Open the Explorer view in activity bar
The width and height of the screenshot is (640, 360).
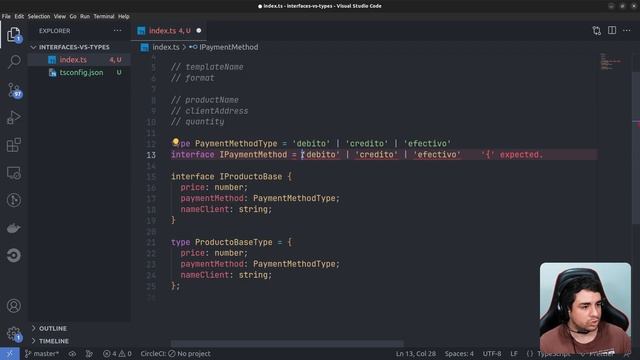14,35
